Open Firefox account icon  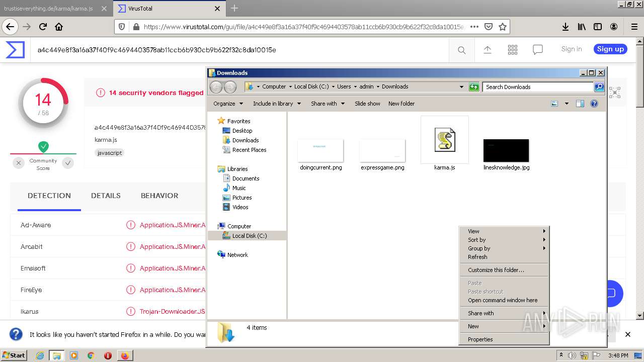(614, 27)
